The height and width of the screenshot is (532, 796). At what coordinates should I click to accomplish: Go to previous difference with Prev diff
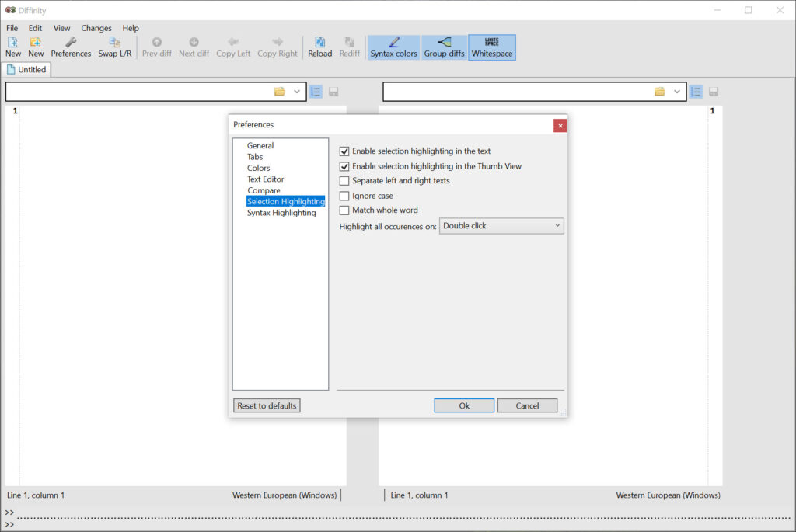point(156,47)
